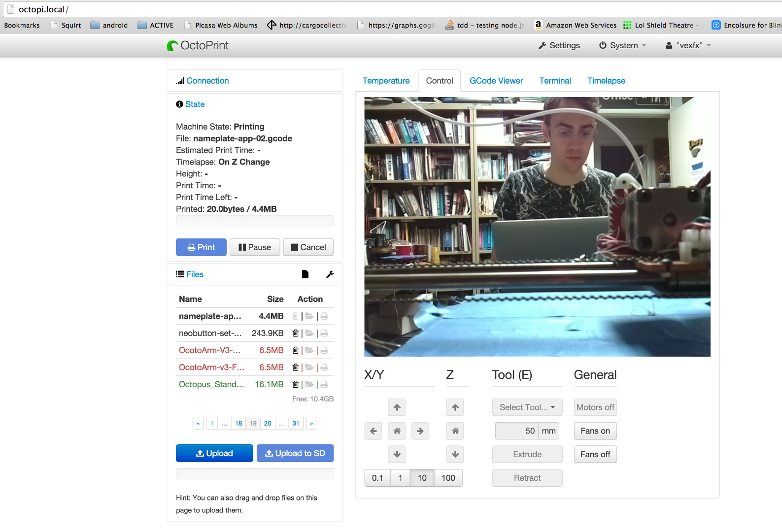782x532 pixels.
Task: Switch to the Temperature tab
Action: tap(386, 81)
